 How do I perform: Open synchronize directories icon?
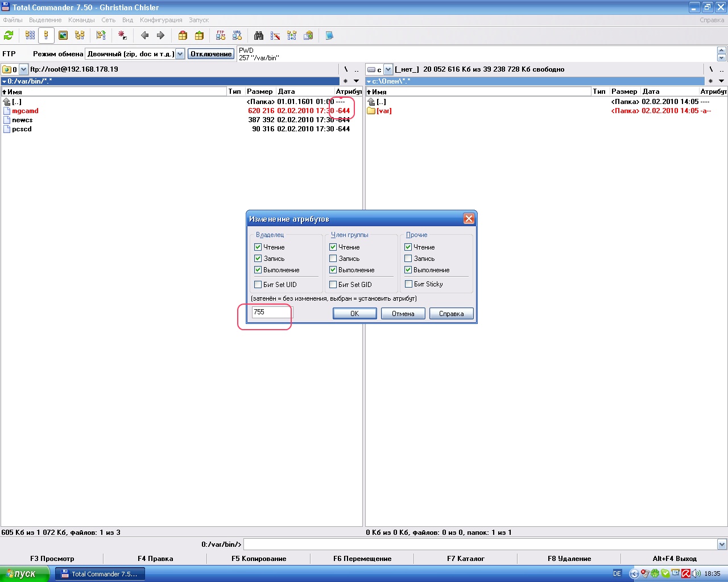point(292,35)
